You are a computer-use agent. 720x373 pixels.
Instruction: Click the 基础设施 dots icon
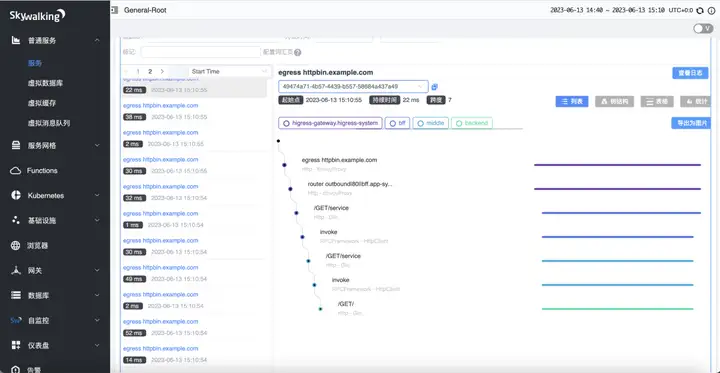(x=16, y=220)
